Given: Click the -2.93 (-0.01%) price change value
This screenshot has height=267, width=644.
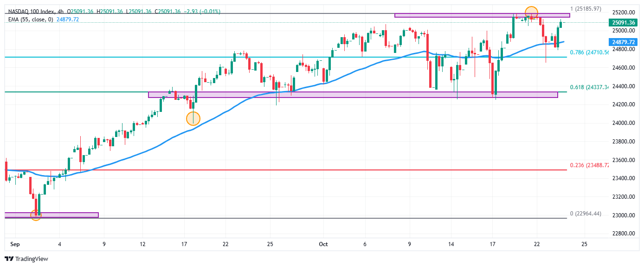Looking at the screenshot, I should pos(201,11).
